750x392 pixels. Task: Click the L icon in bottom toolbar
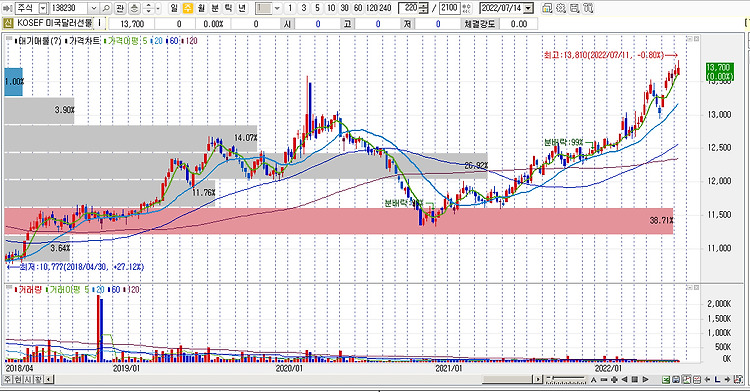click(717, 380)
